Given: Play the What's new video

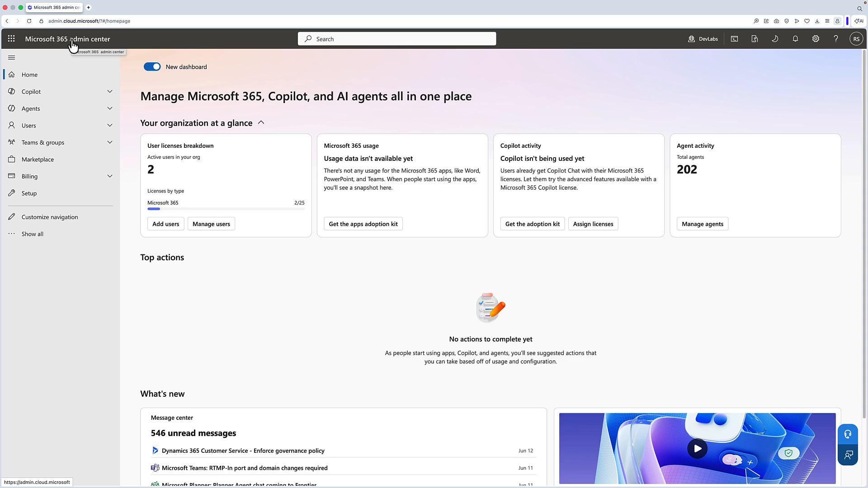Looking at the screenshot, I should [x=697, y=449].
